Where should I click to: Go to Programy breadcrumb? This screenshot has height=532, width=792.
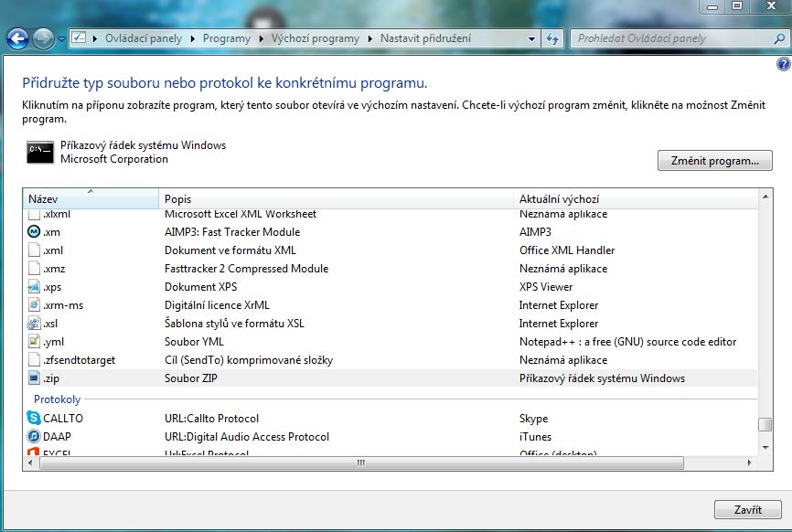tap(226, 38)
